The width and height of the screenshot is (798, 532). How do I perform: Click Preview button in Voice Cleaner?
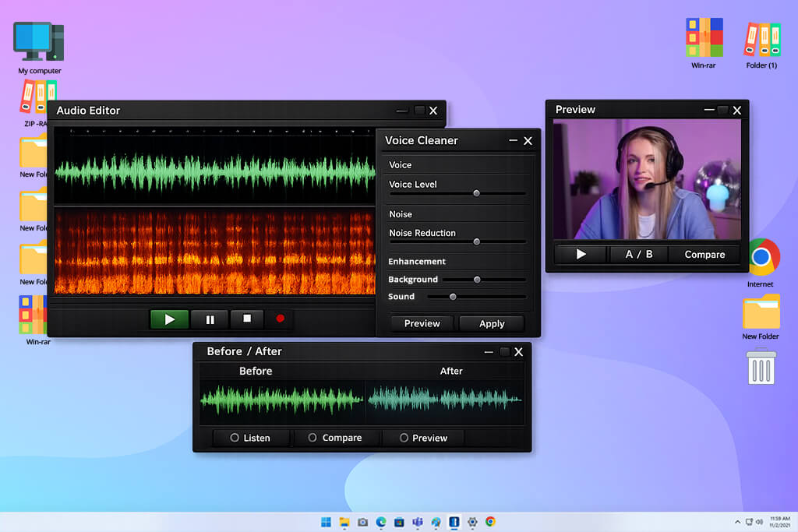[422, 323]
